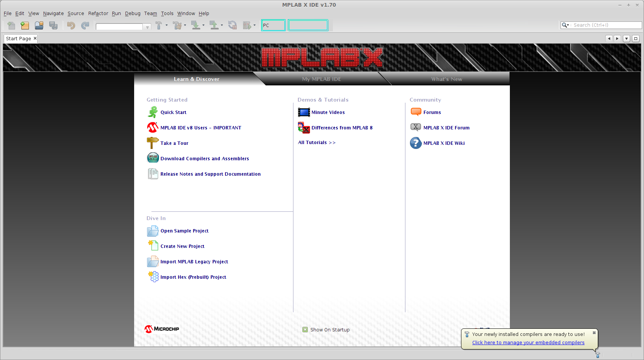Viewport: 644px width, 360px height.
Task: Click the Clean and Build icon
Action: pyautogui.click(x=177, y=25)
